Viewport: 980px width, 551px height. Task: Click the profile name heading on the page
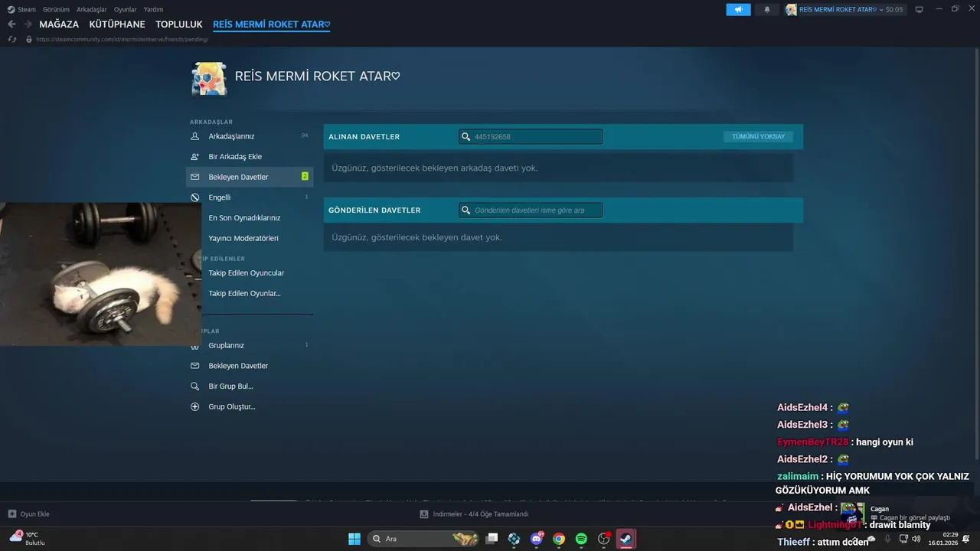click(317, 77)
